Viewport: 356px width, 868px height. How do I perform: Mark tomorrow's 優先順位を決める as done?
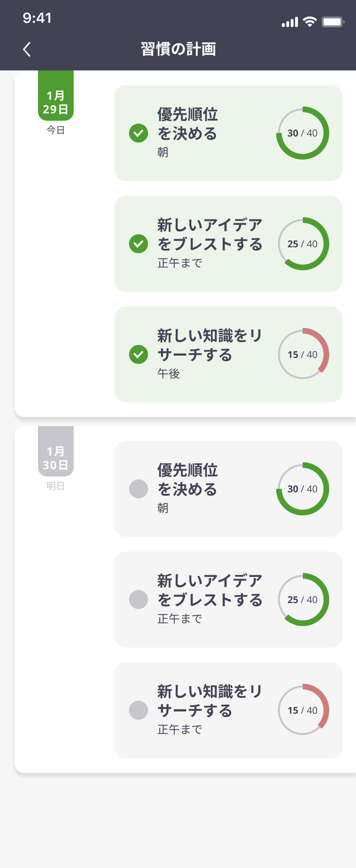tap(138, 489)
